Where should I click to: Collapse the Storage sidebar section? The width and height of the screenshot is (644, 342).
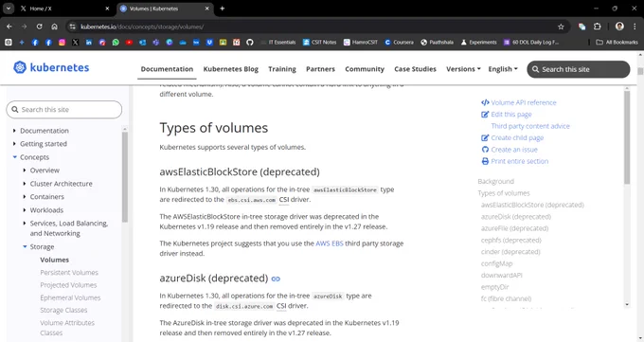25,246
